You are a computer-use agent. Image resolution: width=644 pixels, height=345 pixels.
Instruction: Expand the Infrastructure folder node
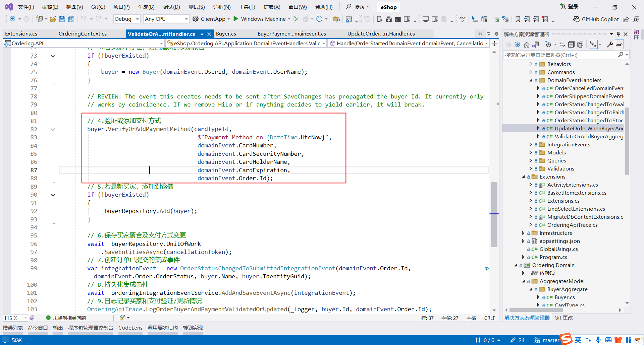523,233
